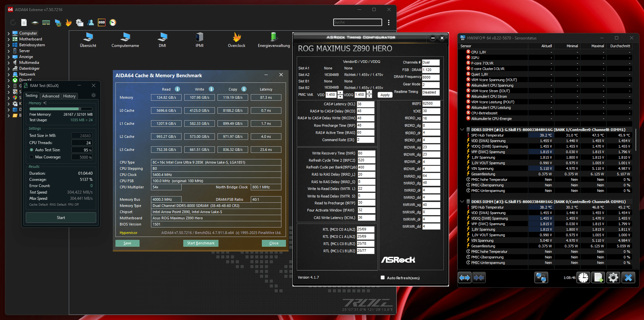Click HWiNFO network monitors icon button

[541, 278]
